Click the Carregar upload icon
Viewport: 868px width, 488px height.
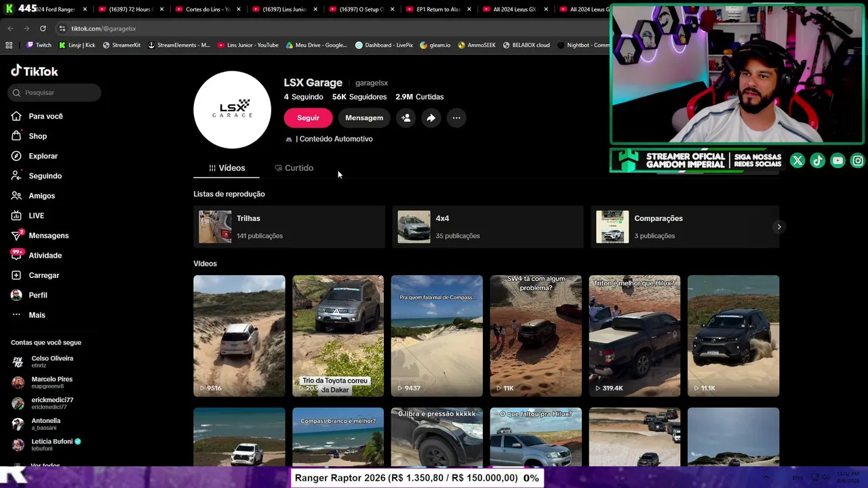point(16,275)
